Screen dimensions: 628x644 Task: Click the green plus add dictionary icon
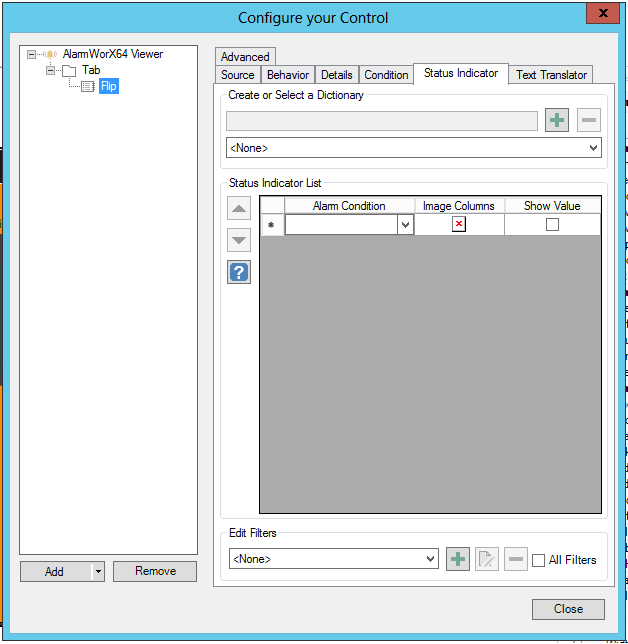tap(557, 121)
